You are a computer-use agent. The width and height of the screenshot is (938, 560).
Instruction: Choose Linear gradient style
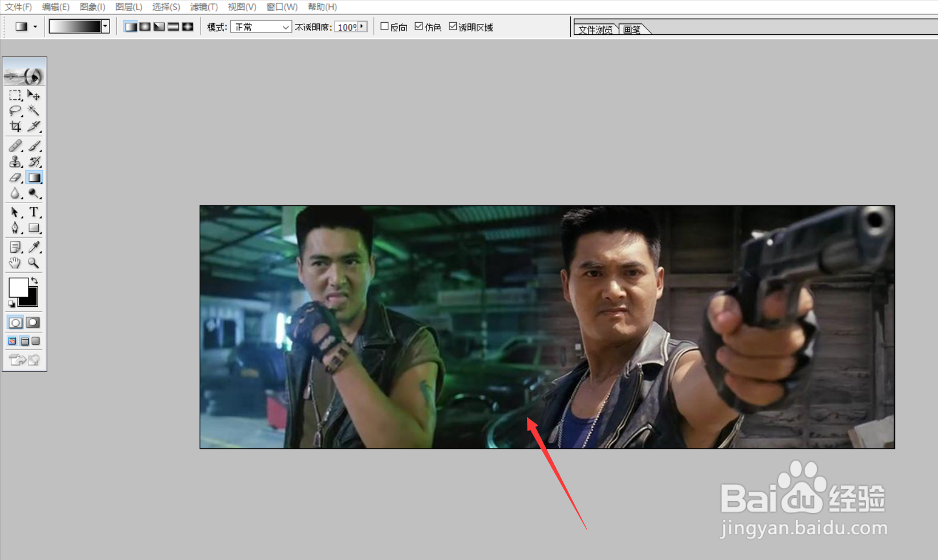[x=131, y=27]
